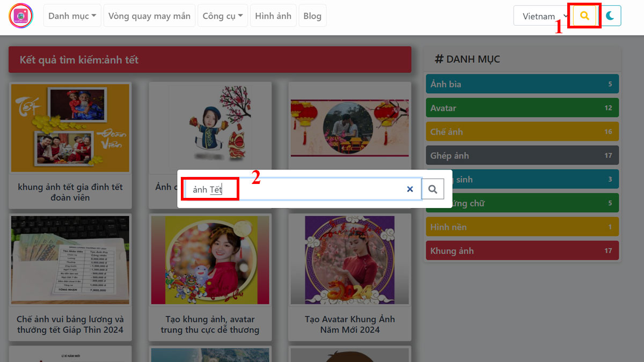Open the red lantern couple frame thumbnail
This screenshot has height=362, width=644.
point(349,128)
